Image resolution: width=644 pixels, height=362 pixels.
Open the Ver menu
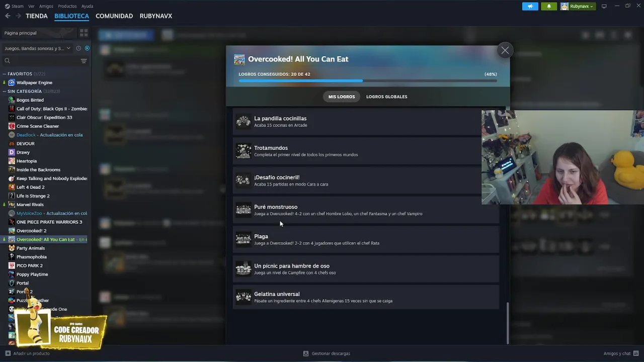tap(31, 6)
